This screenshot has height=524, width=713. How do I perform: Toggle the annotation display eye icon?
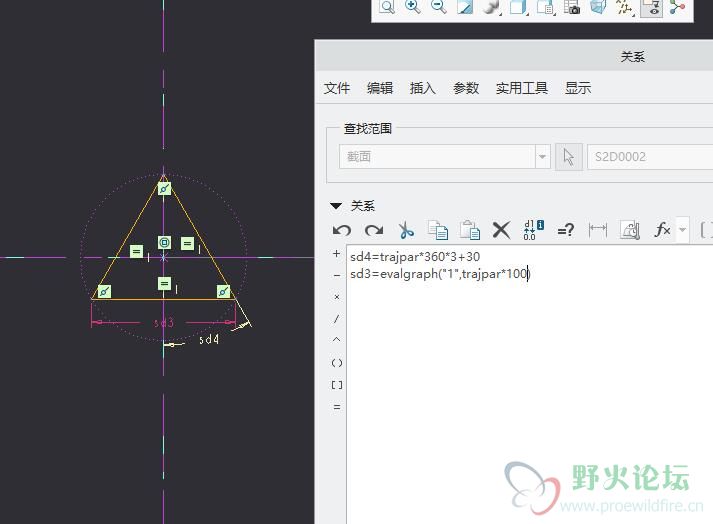tap(651, 8)
